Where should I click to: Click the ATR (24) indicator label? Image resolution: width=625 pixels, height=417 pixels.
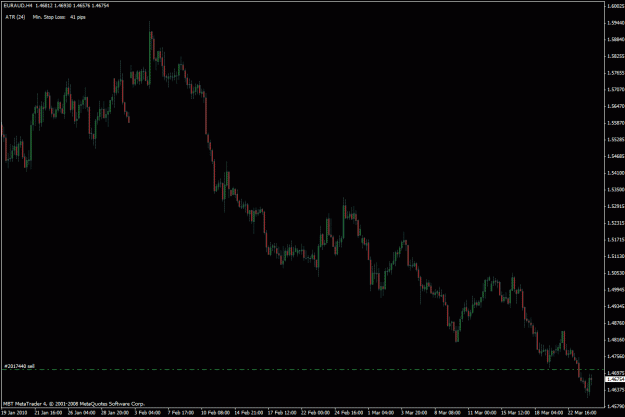tap(15, 17)
